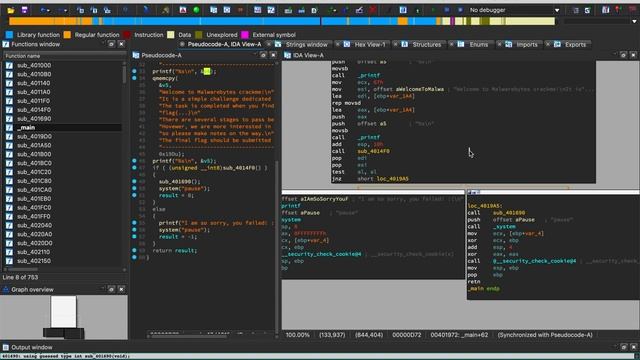This screenshot has height=360, width=640.
Task: Open the Enums tab
Action: (478, 44)
